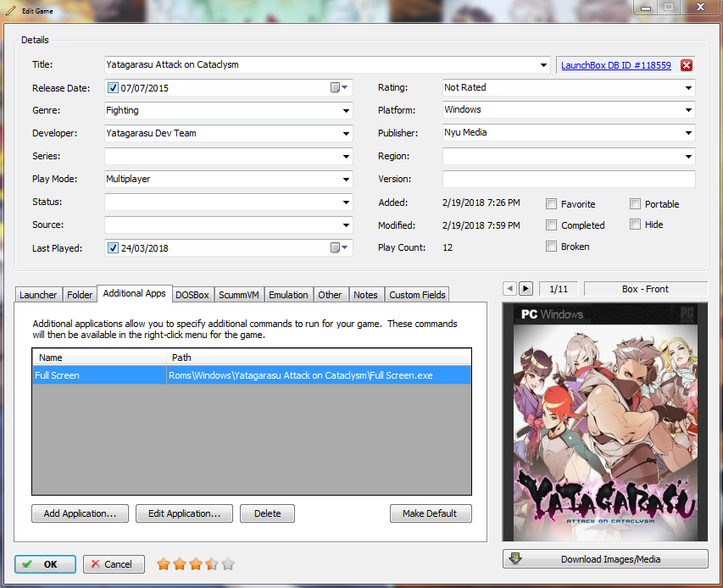Open the Source dropdown
Image resolution: width=723 pixels, height=588 pixels.
tap(346, 225)
